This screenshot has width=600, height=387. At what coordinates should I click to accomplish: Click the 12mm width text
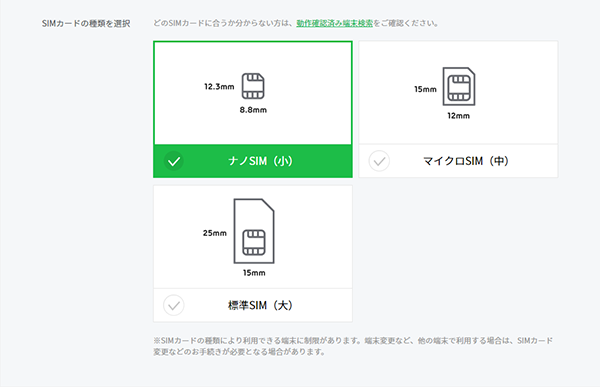[x=458, y=116]
